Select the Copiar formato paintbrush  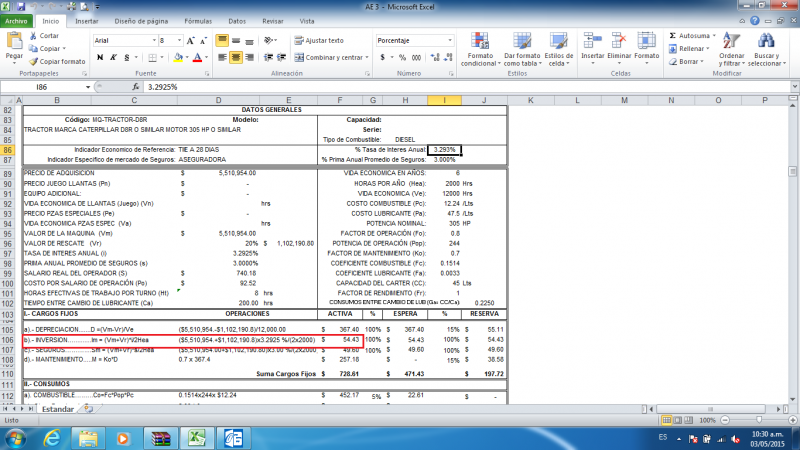(33, 61)
